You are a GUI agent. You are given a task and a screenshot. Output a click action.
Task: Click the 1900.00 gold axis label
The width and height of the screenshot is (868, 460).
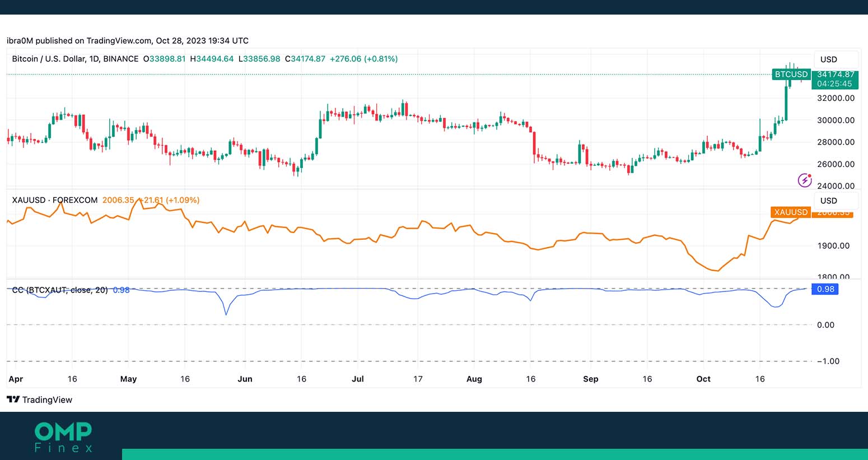[833, 245]
